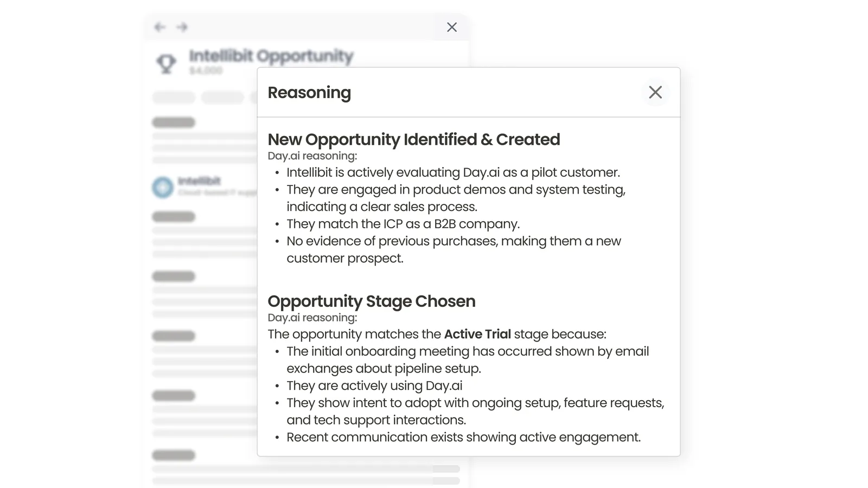Viewport: 868px width, 488px height.
Task: Click the bold Active Trial stage text
Action: click(477, 334)
